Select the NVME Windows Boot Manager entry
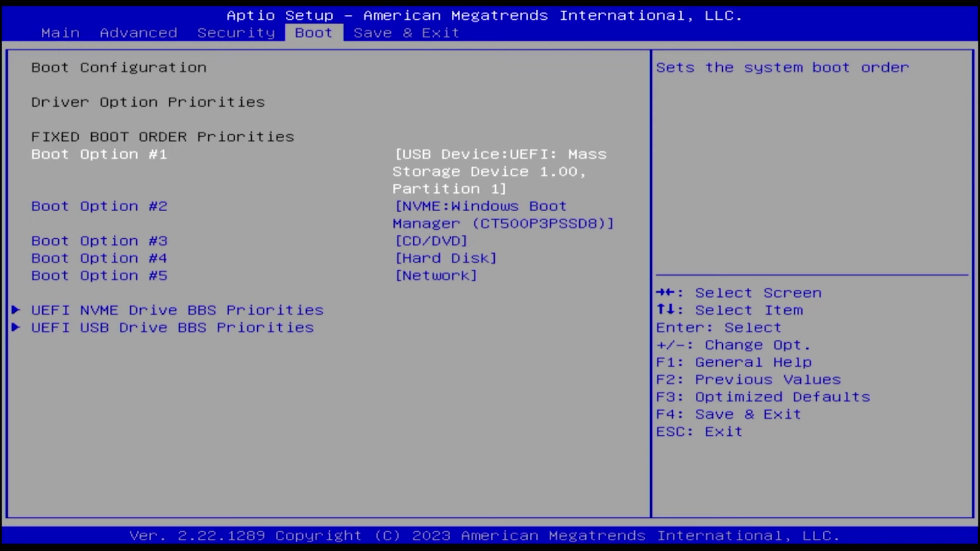Image resolution: width=980 pixels, height=551 pixels. point(503,214)
